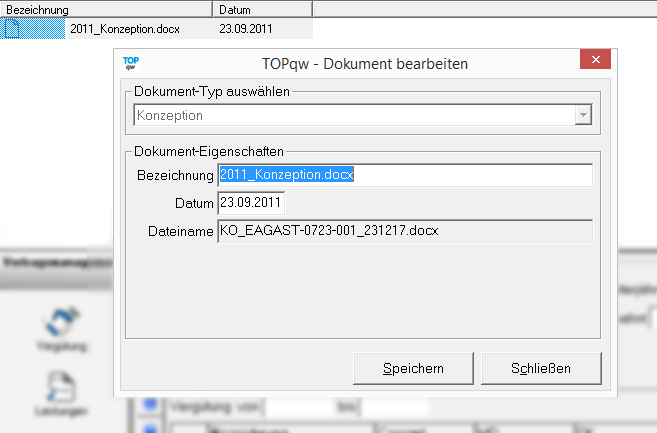This screenshot has width=657, height=433.
Task: Select the 2011_Konzeption.docx list entry
Action: (125, 29)
